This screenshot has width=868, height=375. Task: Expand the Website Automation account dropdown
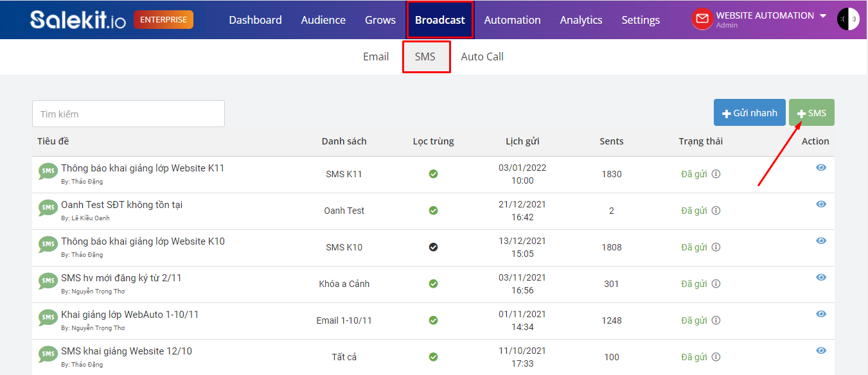823,16
